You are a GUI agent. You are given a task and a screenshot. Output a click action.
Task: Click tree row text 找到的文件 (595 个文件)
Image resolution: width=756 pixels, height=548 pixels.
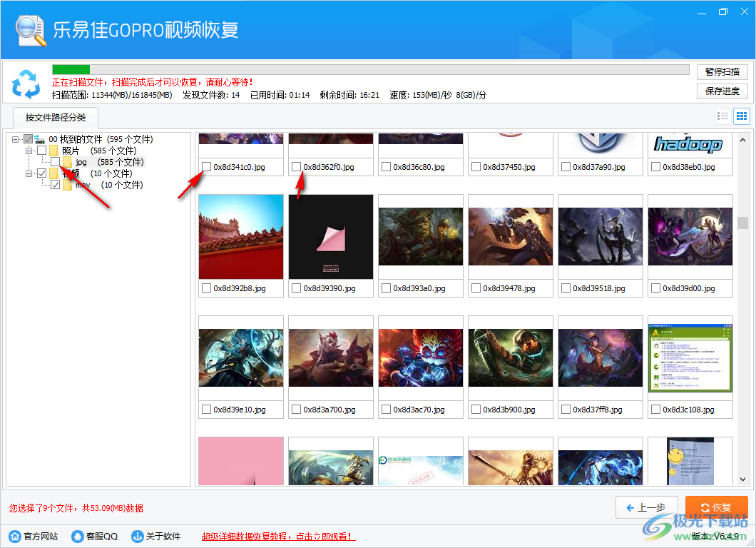[x=106, y=139]
